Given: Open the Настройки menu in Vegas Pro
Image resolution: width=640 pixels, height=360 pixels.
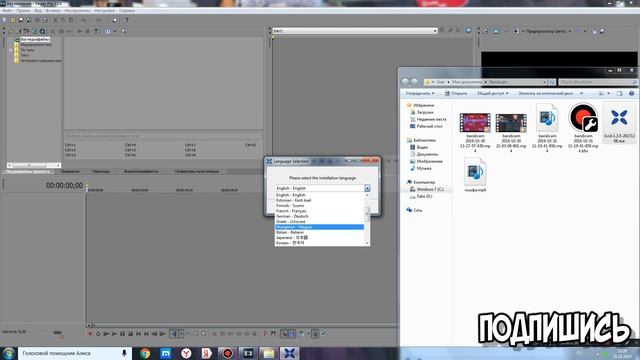Looking at the screenshot, I should coord(104,11).
